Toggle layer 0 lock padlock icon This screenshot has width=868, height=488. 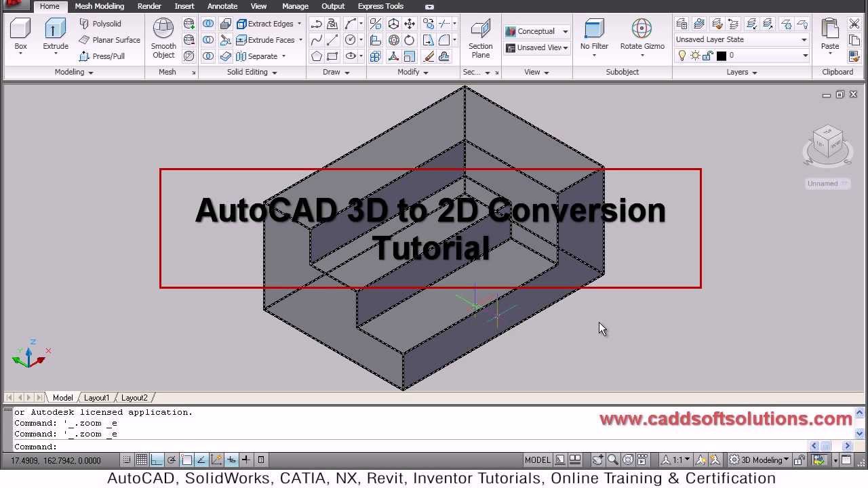pos(708,56)
